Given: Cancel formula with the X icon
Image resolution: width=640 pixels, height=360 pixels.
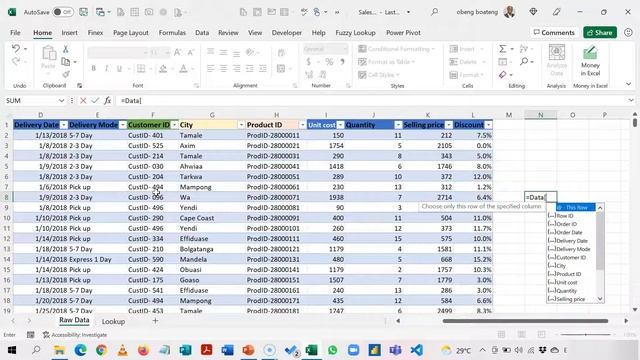Looking at the screenshot, I should [x=83, y=100].
